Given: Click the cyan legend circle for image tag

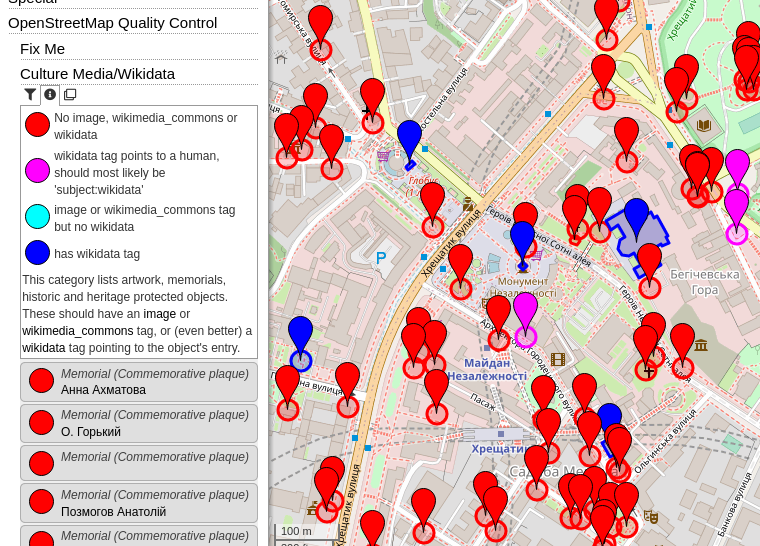Looking at the screenshot, I should coord(37,216).
